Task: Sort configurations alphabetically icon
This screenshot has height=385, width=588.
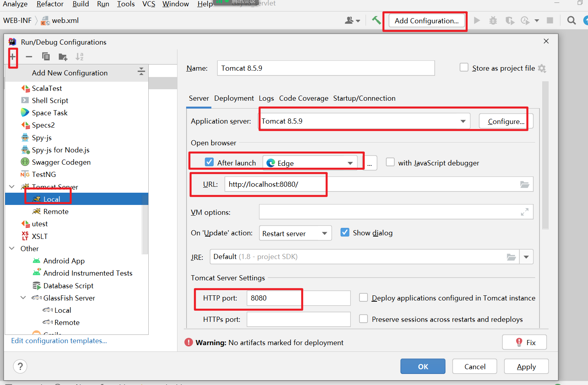Action: [x=79, y=56]
